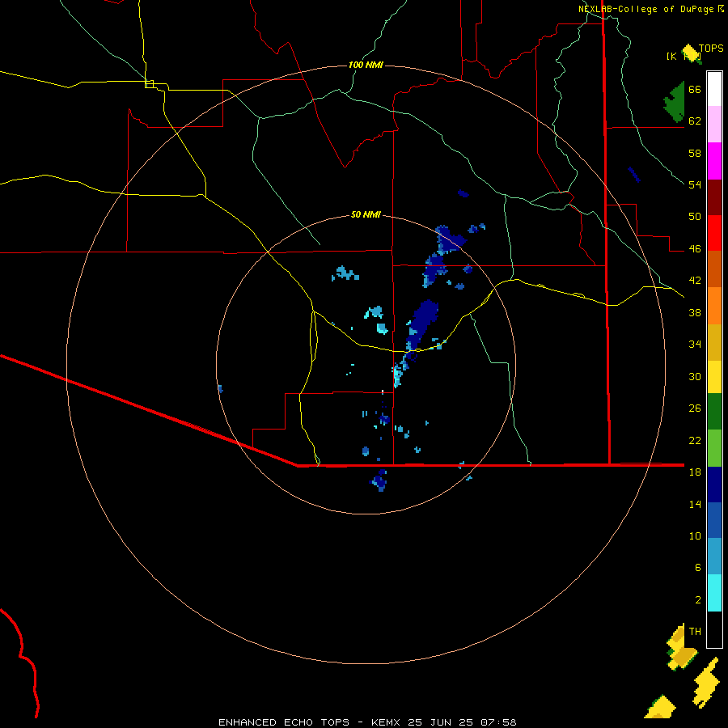Click the white swatch in the tops legend
Viewport: 728px width, 728px height.
[x=714, y=89]
